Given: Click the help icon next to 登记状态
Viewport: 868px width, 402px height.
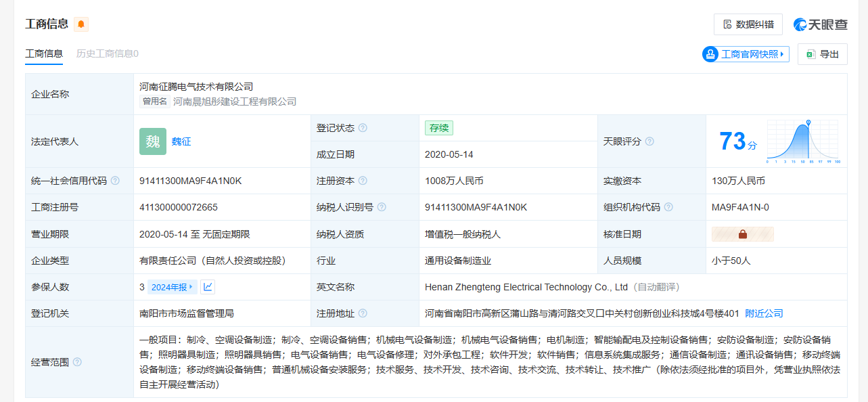Looking at the screenshot, I should (363, 128).
